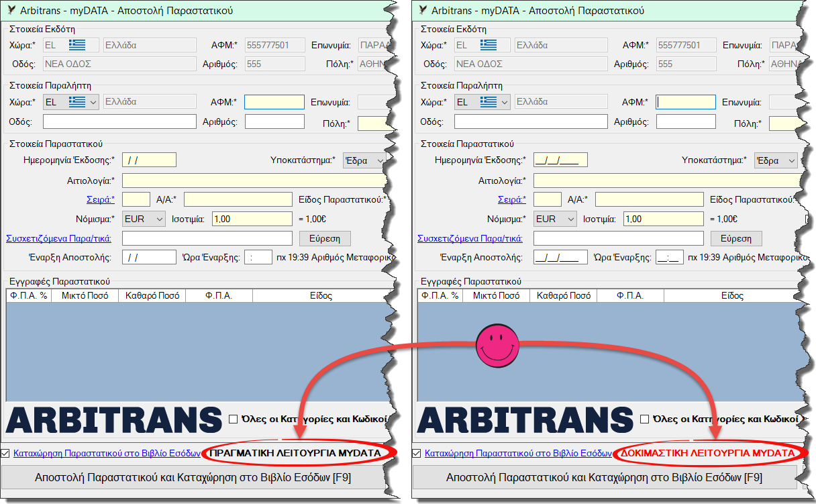Screen dimensions: 816x504
Task: Follow the 'Συσχετιζόμενα Παρα/τικά:' link in right window
Action: coord(470,238)
